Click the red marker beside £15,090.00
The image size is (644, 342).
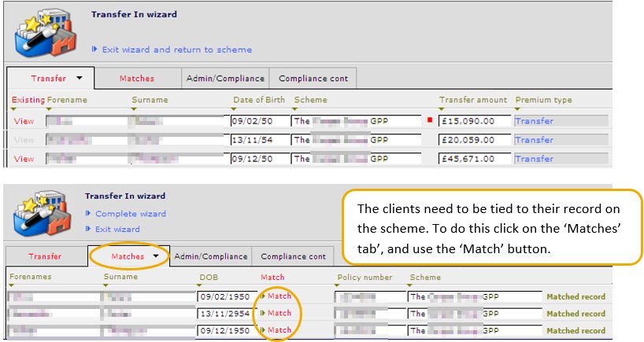pyautogui.click(x=430, y=120)
